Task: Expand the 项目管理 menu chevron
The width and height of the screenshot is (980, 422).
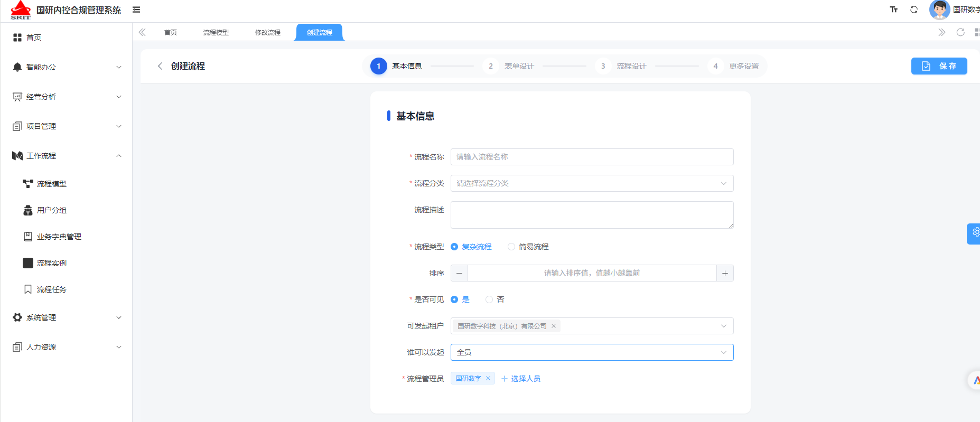Action: [119, 126]
